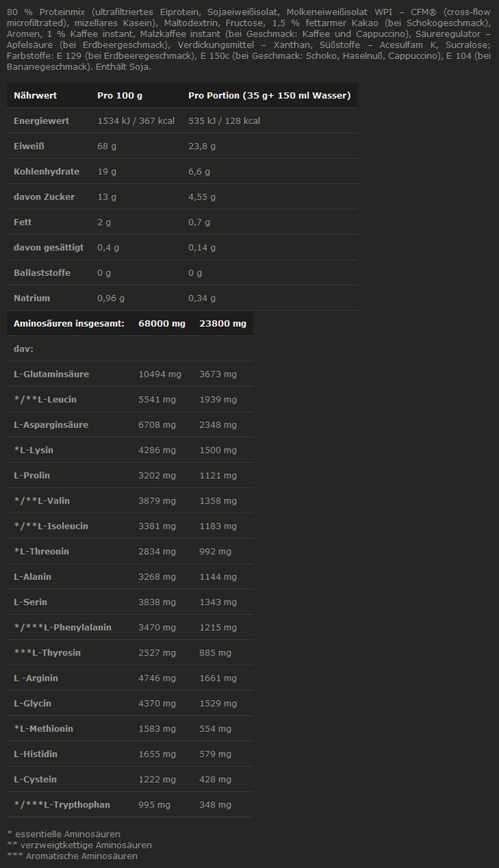
Task: Select the 'L-Glutaminsäure' row label
Action: tap(51, 374)
